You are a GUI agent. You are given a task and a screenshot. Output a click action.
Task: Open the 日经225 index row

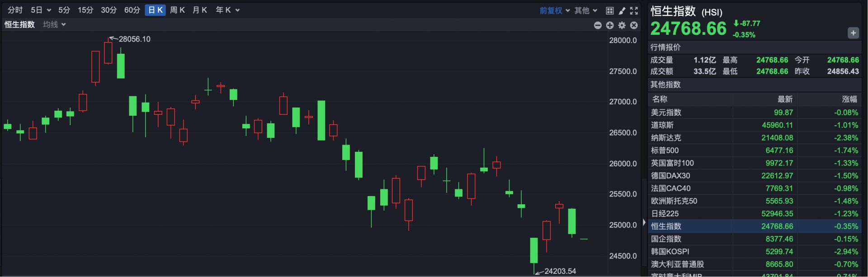coord(665,214)
